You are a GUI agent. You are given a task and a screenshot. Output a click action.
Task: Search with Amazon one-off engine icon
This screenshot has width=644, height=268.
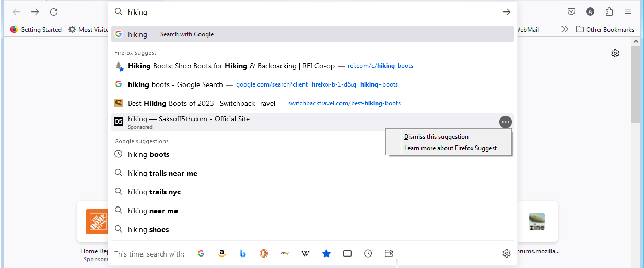[x=222, y=253]
